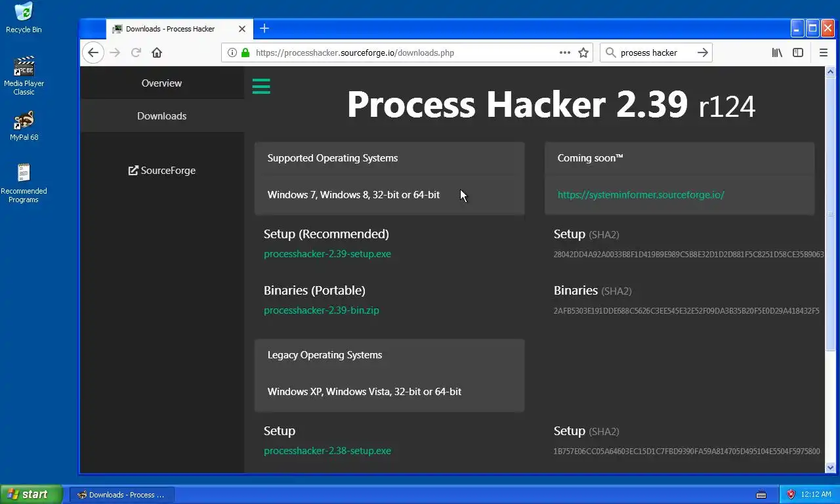
Task: Open the Library bookmarks icon
Action: coord(777,52)
